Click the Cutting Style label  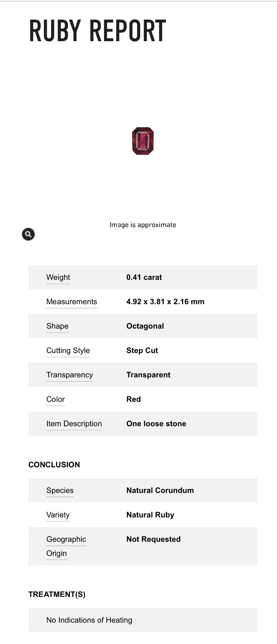[x=68, y=351]
